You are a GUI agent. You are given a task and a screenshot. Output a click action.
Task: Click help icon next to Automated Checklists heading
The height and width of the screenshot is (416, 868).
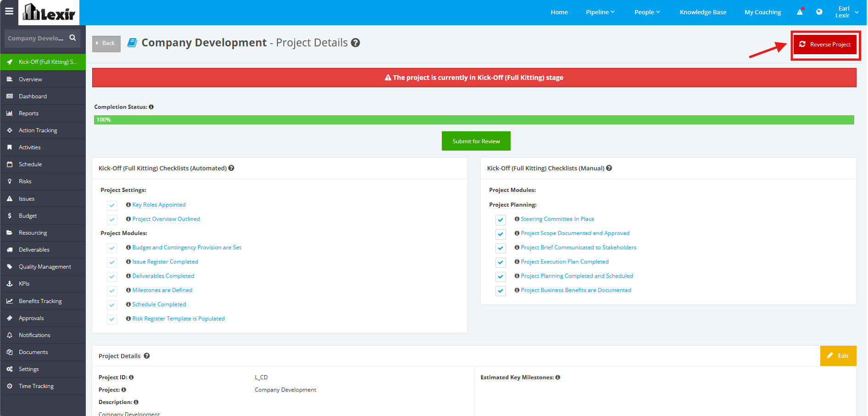[231, 168]
